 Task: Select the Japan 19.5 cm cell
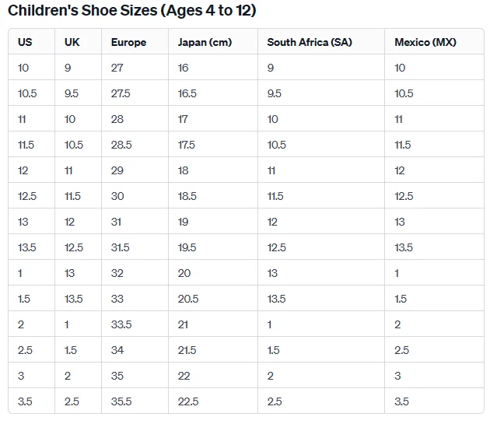click(187, 247)
